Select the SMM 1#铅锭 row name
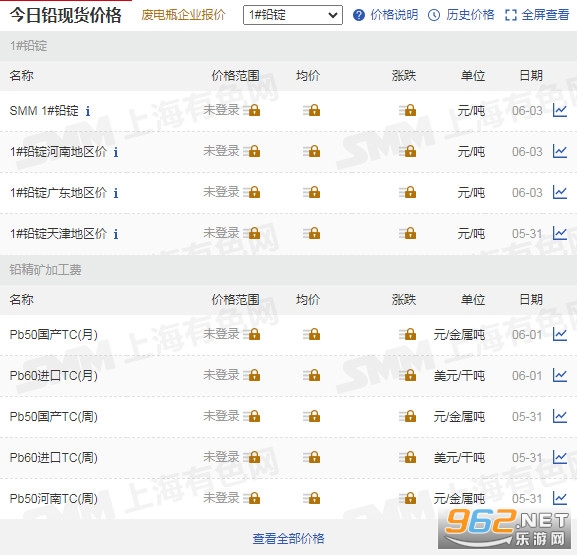The height and width of the screenshot is (555, 577). click(x=44, y=110)
